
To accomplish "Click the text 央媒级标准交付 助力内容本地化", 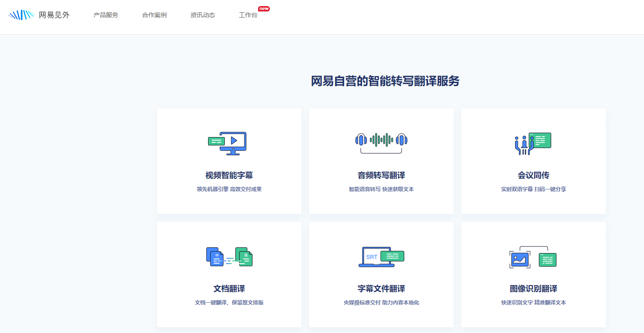I will pos(381,303).
